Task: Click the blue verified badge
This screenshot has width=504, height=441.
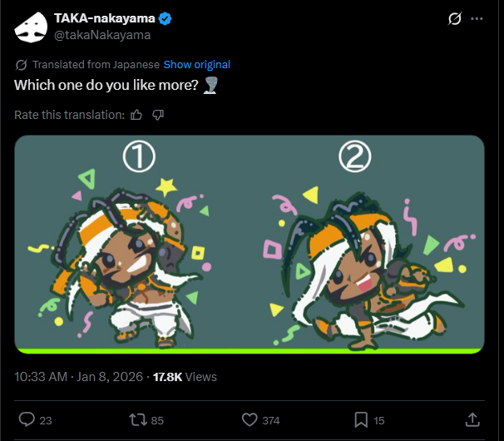Action: pyautogui.click(x=166, y=19)
